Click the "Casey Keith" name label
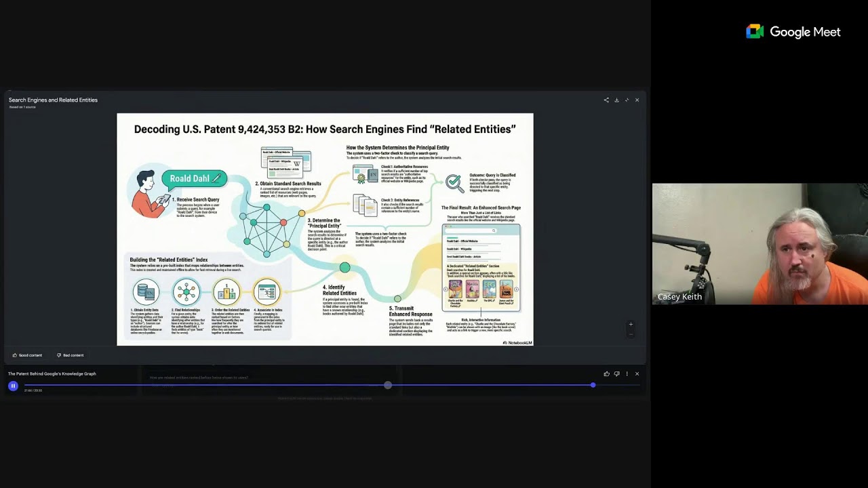Viewport: 868px width, 488px height. 679,297
